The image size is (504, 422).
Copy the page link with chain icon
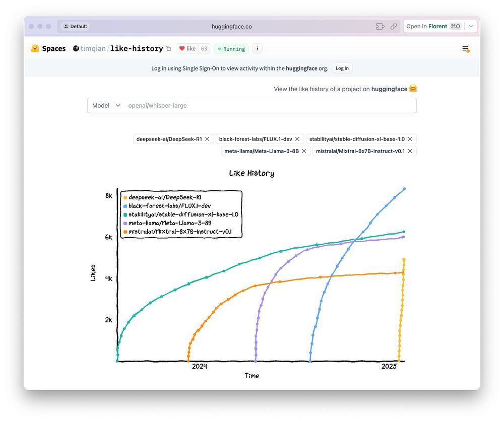point(394,26)
